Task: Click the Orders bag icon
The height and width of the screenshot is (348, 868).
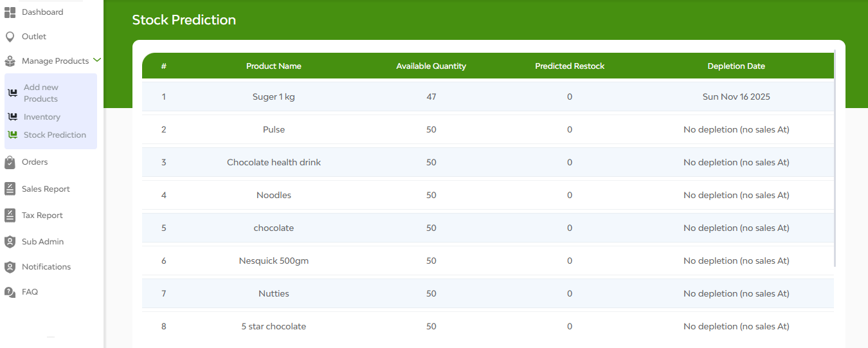Action: [10, 162]
